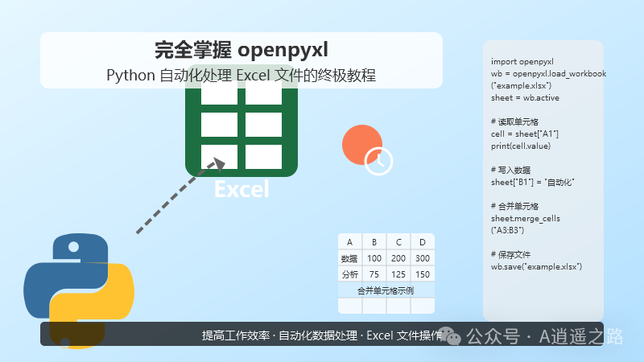
Task: Click the comment "# 写入数据"
Action: click(x=510, y=170)
